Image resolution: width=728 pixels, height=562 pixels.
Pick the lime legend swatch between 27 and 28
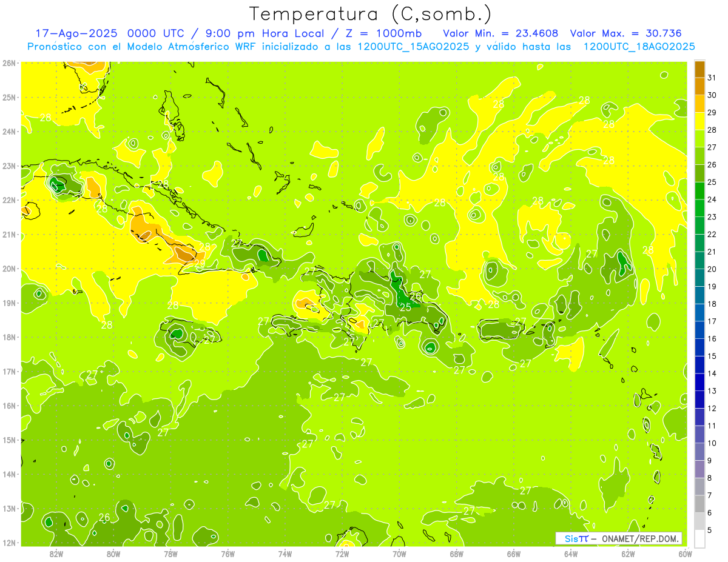click(x=699, y=139)
